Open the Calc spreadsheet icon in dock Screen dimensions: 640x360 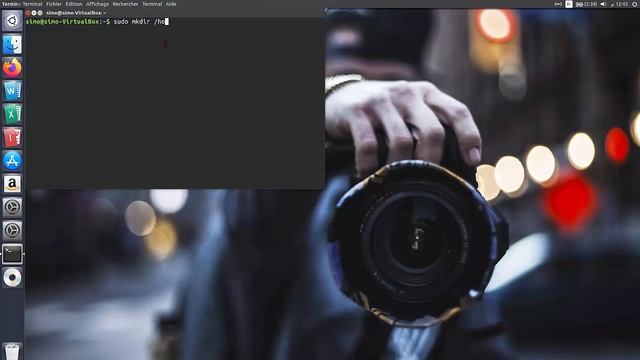(x=12, y=114)
